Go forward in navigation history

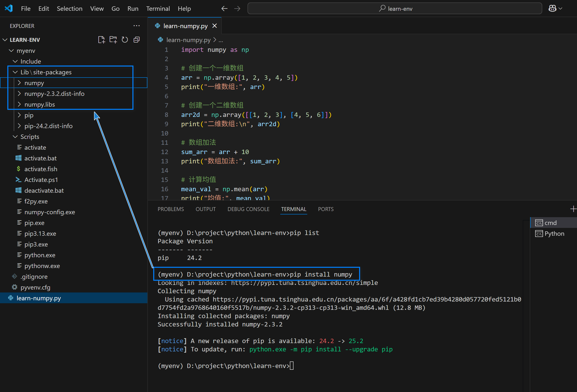click(237, 9)
